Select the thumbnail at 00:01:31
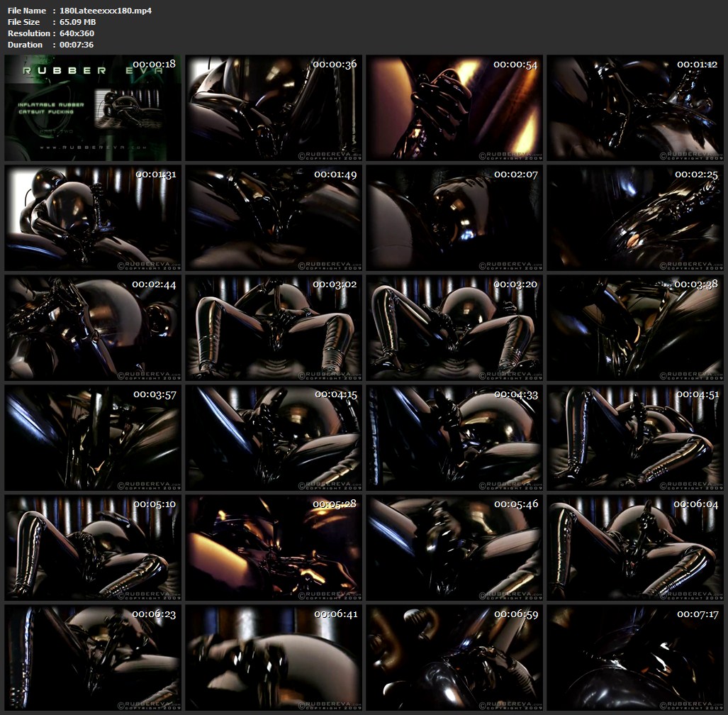This screenshot has height=715, width=728. coord(93,218)
